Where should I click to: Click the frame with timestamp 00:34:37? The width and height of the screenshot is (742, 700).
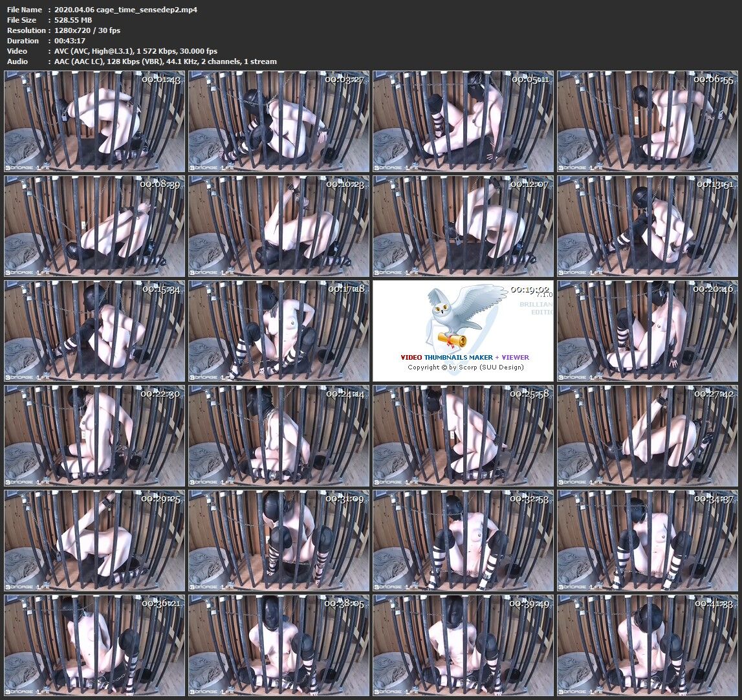coord(647,540)
